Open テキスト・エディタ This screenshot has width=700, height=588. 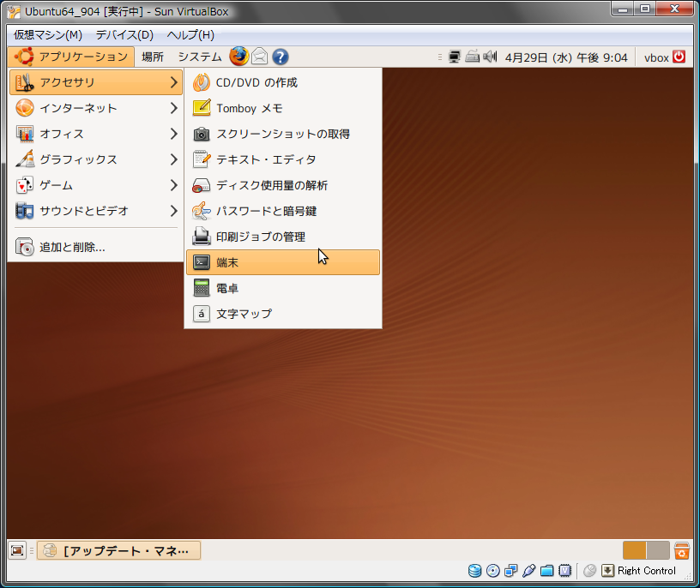pos(283,159)
